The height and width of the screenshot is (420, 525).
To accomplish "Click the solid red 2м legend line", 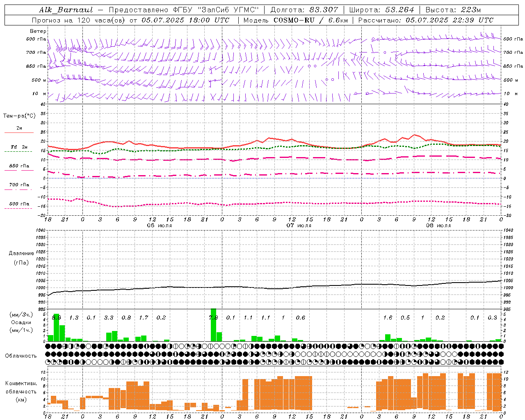I will click(x=19, y=132).
